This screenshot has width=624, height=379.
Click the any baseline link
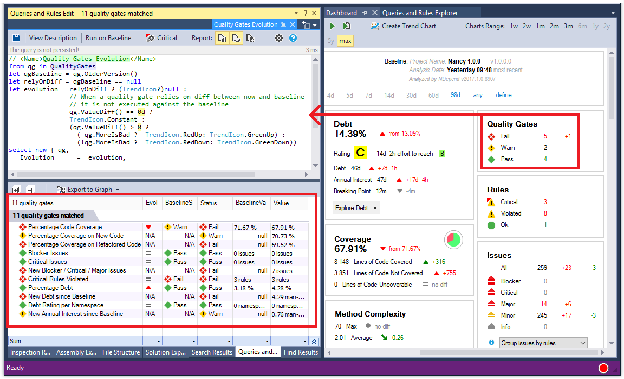click(x=477, y=95)
